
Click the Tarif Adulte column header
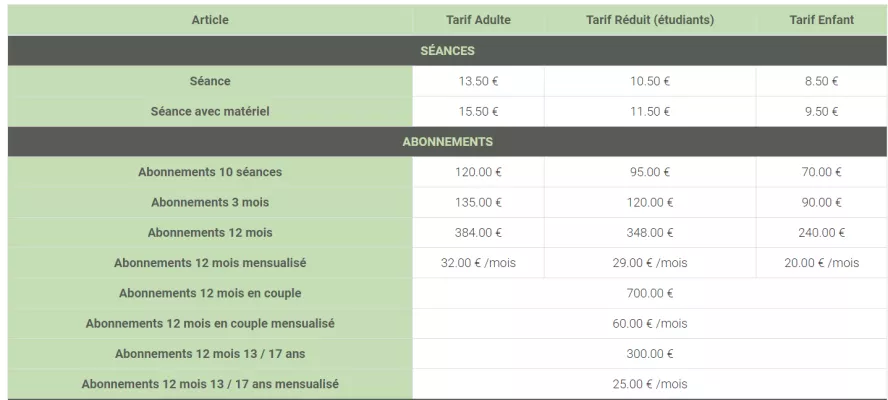click(x=478, y=20)
